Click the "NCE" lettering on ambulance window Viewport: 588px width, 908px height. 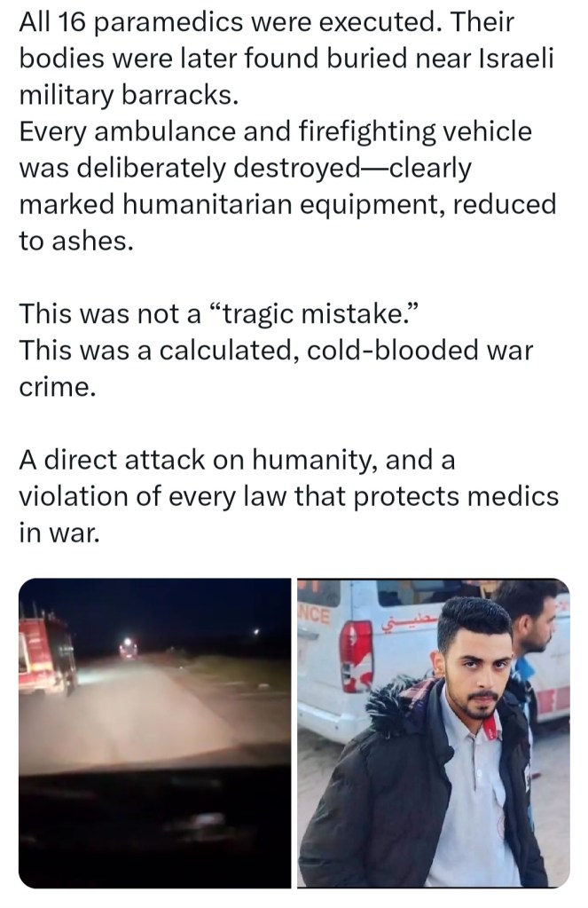[x=316, y=615]
